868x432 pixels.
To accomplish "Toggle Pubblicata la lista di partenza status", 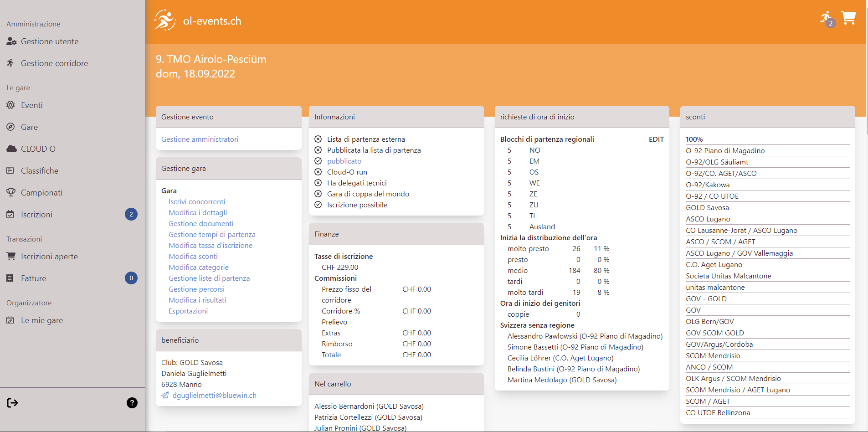I will pos(318,150).
